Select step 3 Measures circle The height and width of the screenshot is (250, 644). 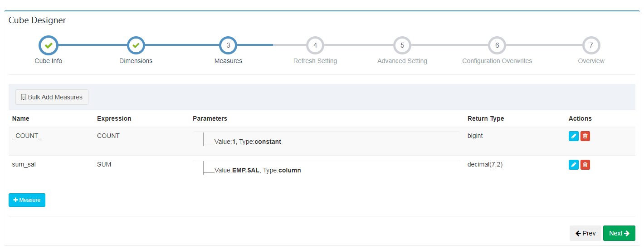point(228,45)
